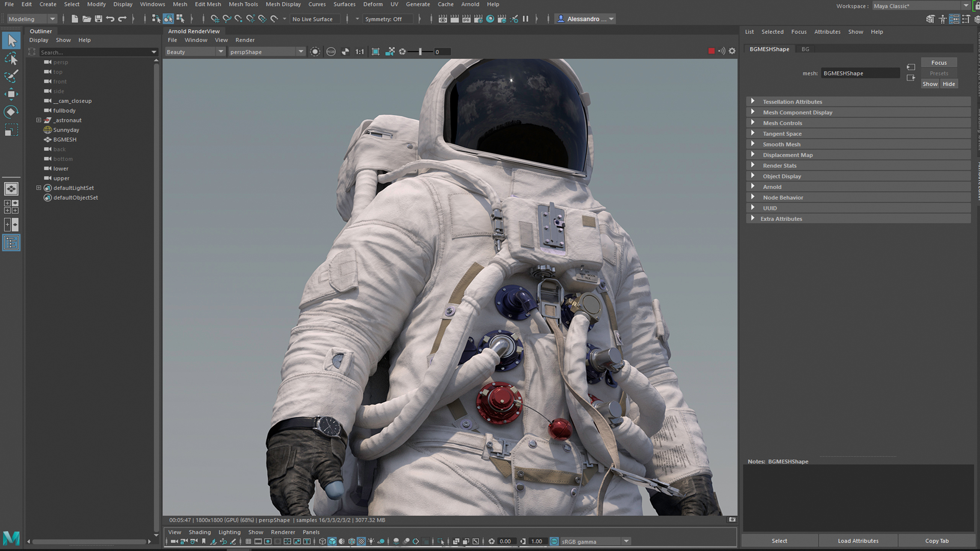The image size is (980, 551).
Task: Open Render Settings from the status line
Action: tap(478, 18)
